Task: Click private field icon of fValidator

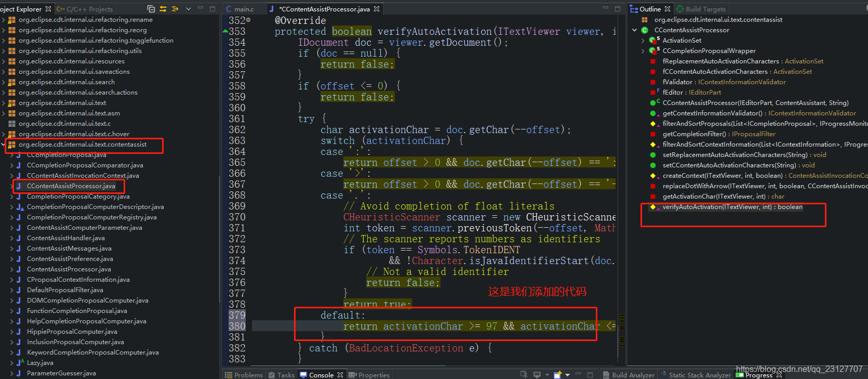Action: click(653, 82)
